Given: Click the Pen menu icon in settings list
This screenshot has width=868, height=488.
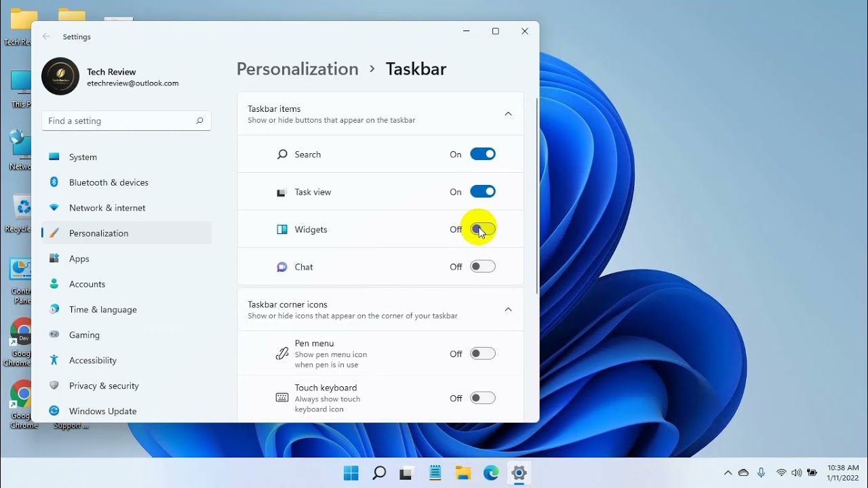Looking at the screenshot, I should (x=282, y=354).
